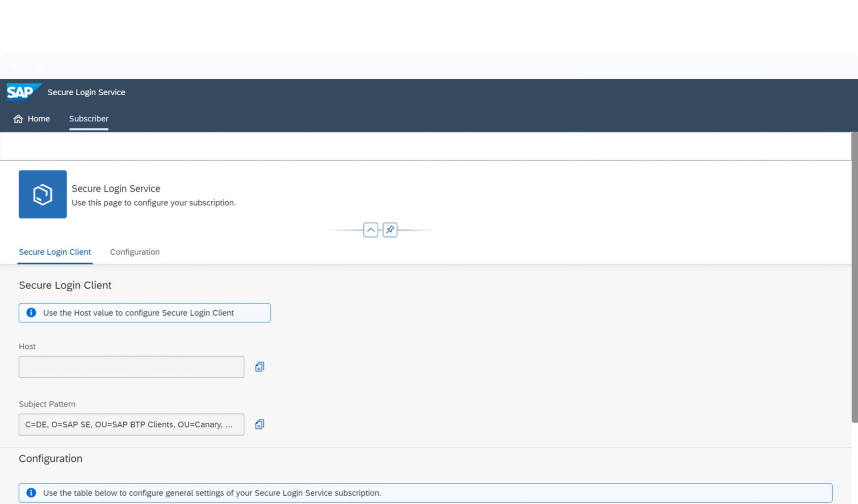Toggle the pin header button
Image resolution: width=858 pixels, height=504 pixels.
coord(390,230)
